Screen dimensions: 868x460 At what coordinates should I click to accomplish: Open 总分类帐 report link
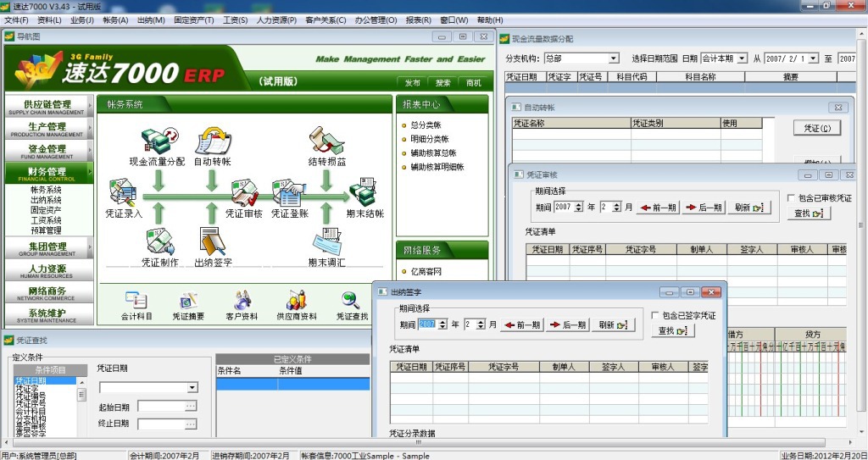click(x=426, y=125)
